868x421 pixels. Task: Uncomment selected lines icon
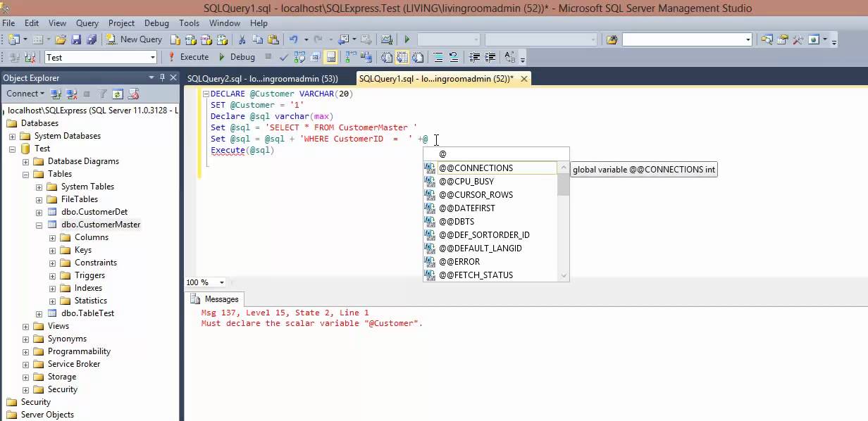coord(454,57)
